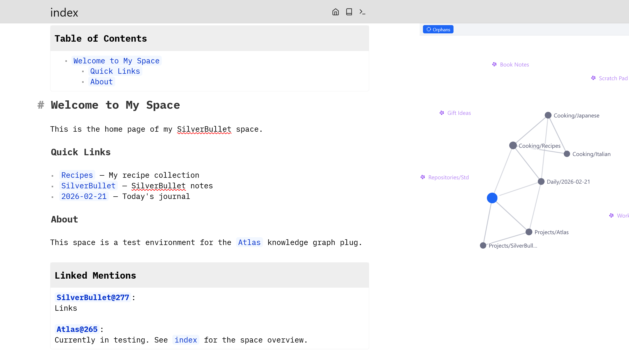This screenshot has height=364, width=629.
Task: Click the Daily/2026-02-21 graph node
Action: pyautogui.click(x=541, y=182)
